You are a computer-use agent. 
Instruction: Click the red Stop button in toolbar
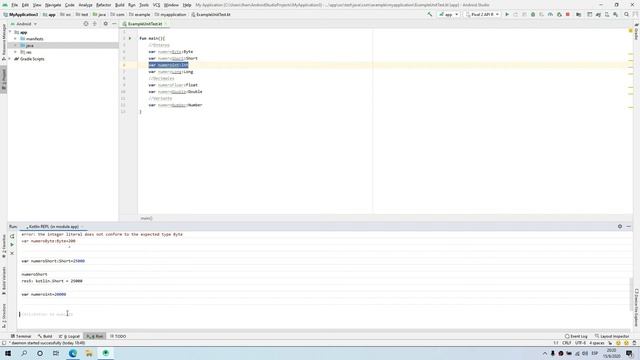coord(568,14)
